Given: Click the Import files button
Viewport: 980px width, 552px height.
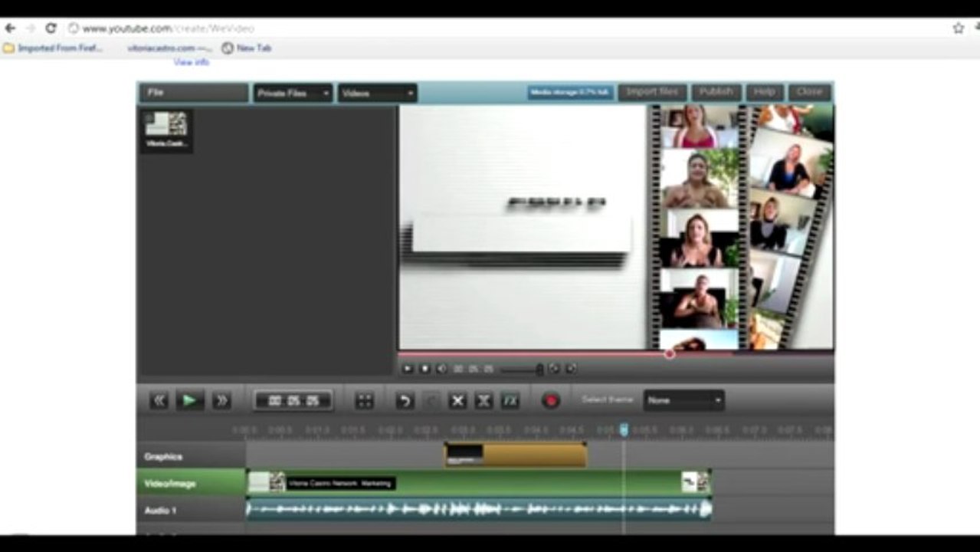Looking at the screenshot, I should tap(653, 92).
